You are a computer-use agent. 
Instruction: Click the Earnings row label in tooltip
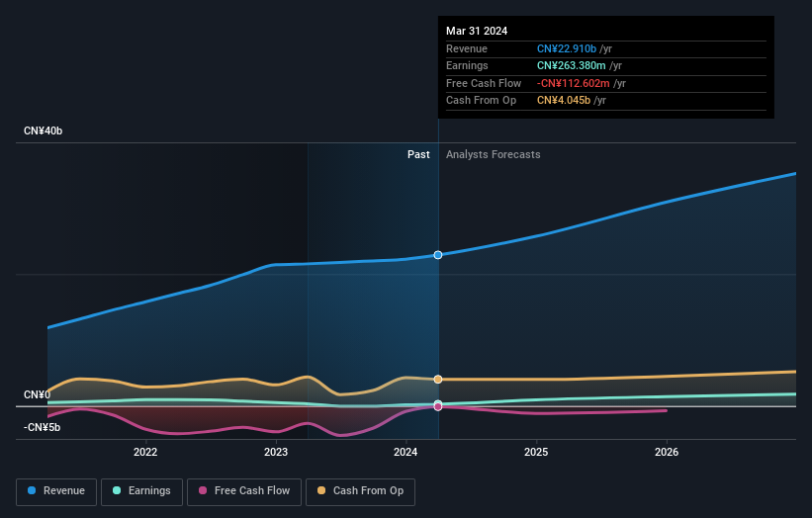467,65
